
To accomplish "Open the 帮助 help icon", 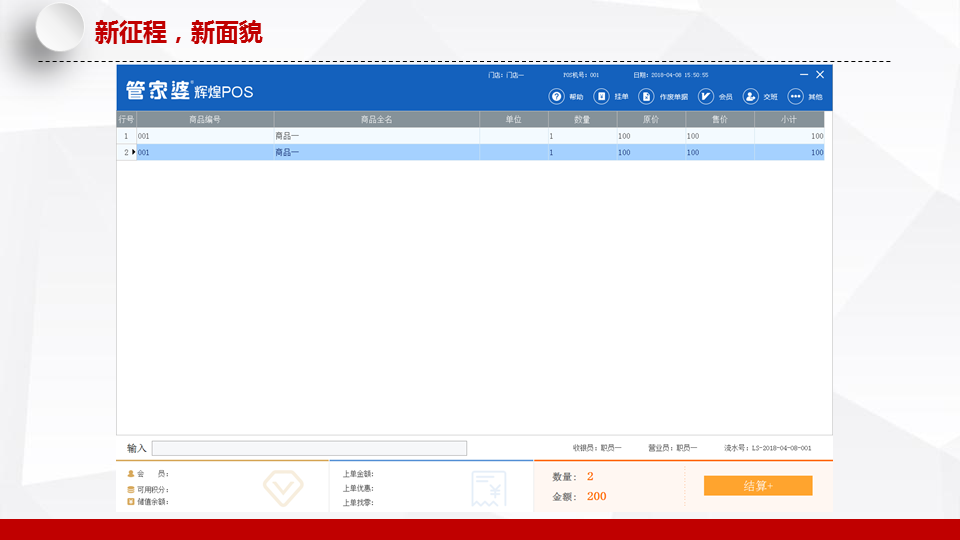I will 557,97.
